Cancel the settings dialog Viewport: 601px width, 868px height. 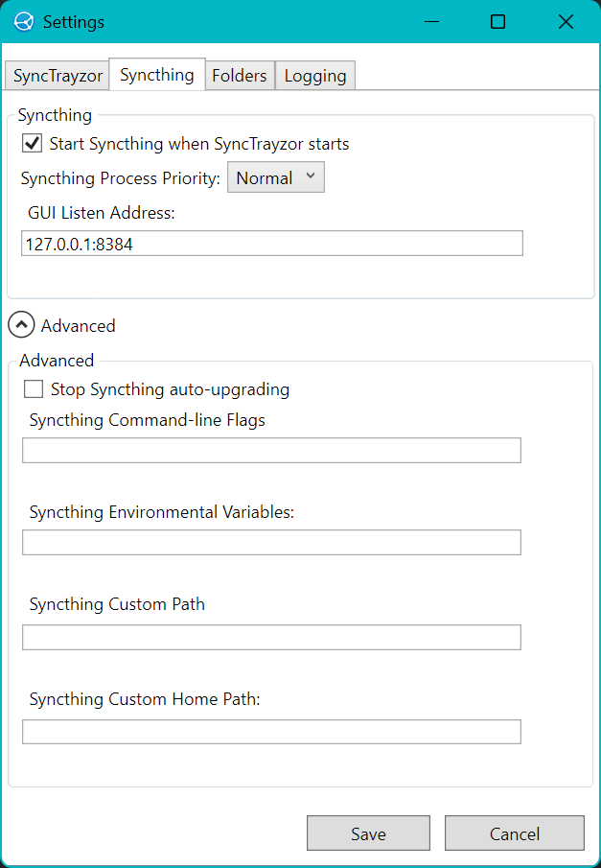click(x=515, y=833)
